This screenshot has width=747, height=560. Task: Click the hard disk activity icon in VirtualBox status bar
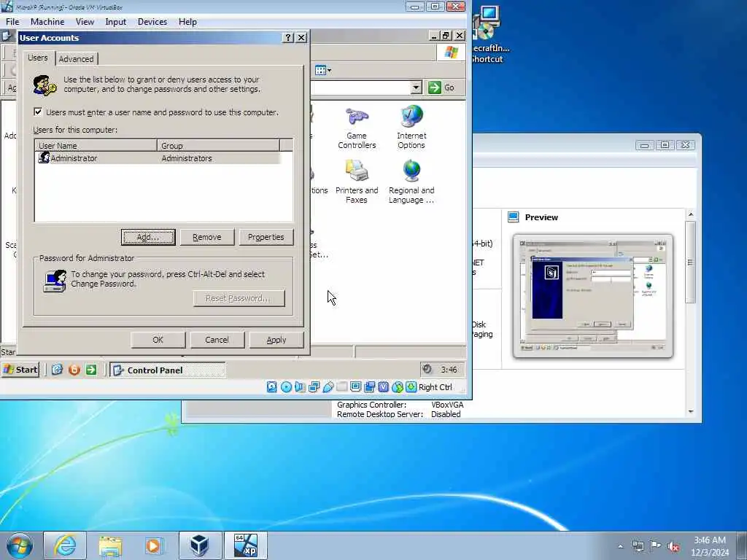click(x=271, y=387)
